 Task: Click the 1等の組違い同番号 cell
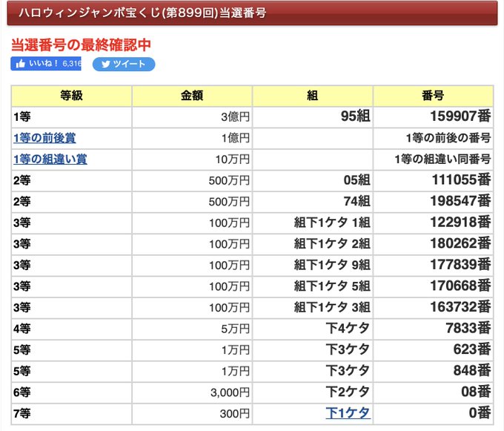click(434, 159)
